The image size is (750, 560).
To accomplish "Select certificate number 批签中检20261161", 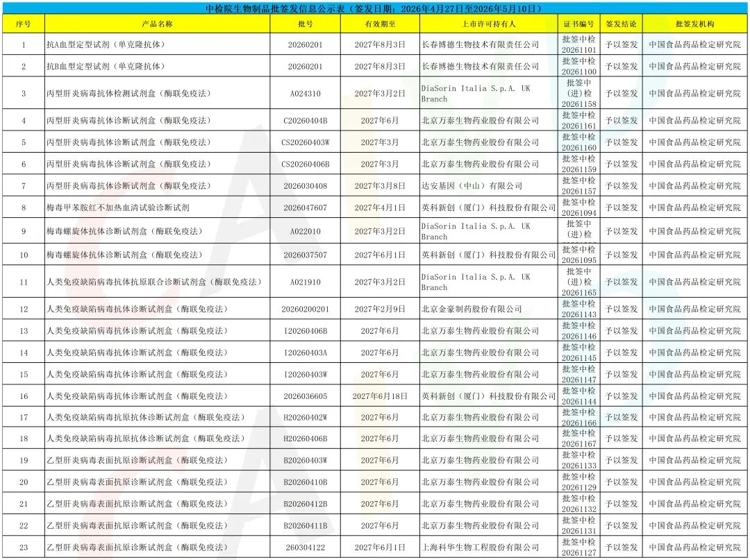I will (578, 121).
